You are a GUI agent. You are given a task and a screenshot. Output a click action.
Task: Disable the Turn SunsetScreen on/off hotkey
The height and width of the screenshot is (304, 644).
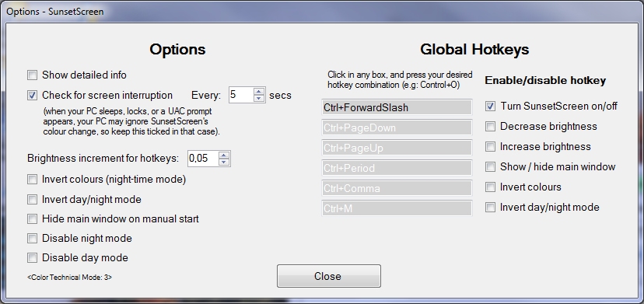click(490, 107)
